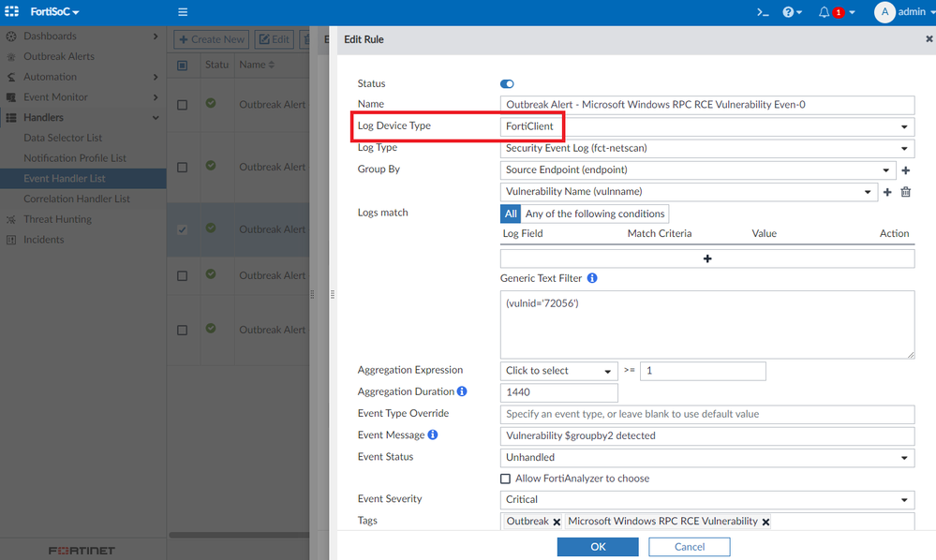Viewport: 936px width, 560px height.
Task: Open Event Handler List
Action: coord(83,178)
